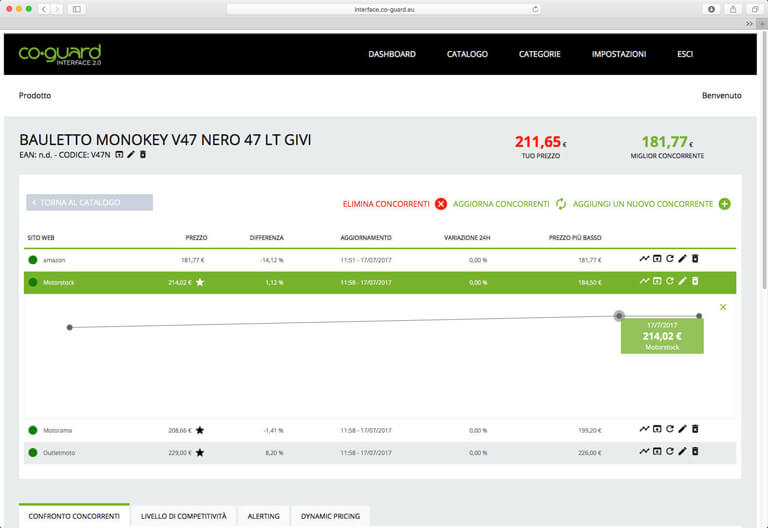
Task: Click Aggiornamento column header
Action: 366,238
